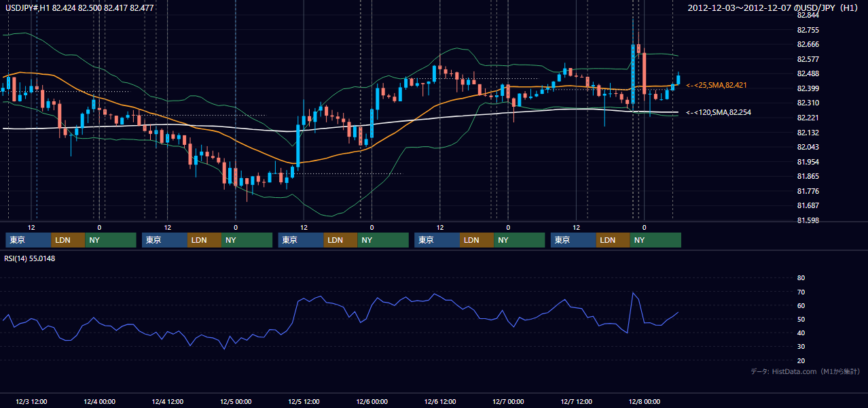
Task: Click RSI scale value 50
Action: [x=801, y=319]
